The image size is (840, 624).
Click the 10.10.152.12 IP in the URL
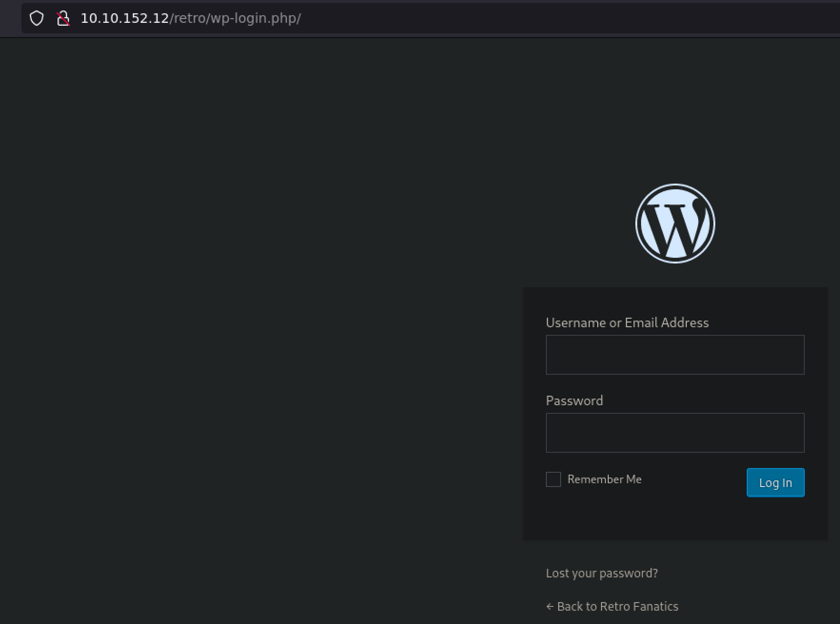tap(125, 19)
